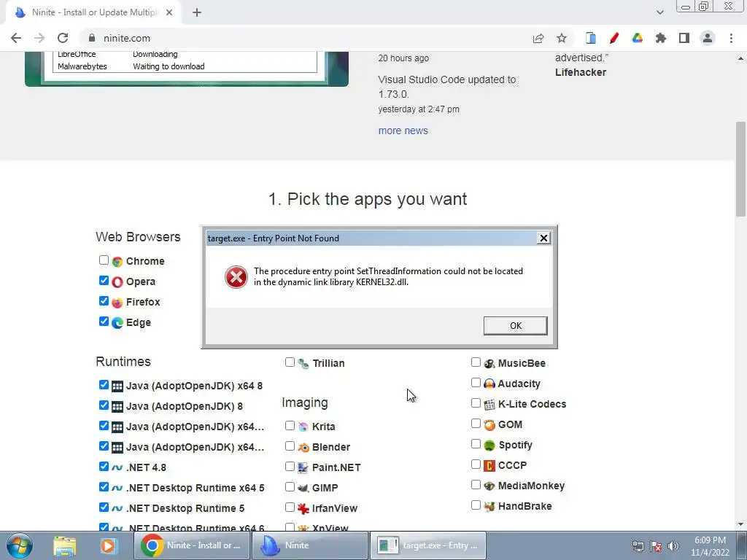Image resolution: width=747 pixels, height=560 pixels.
Task: Open the red pen extension icon
Action: pos(614,38)
